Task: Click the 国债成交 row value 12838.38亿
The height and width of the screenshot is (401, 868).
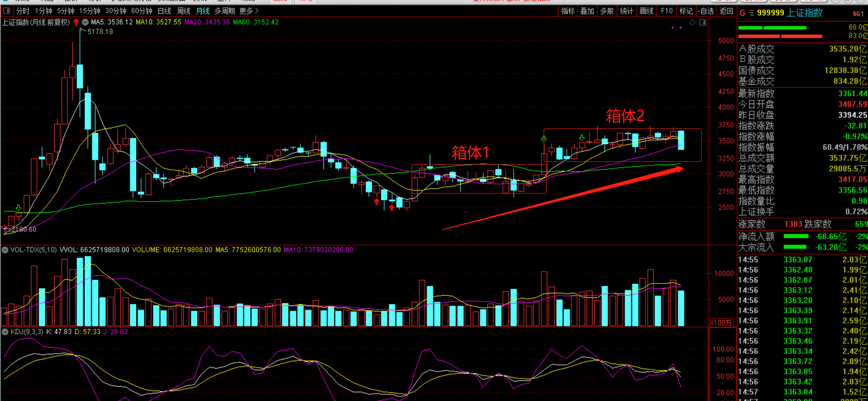Action: click(x=845, y=71)
